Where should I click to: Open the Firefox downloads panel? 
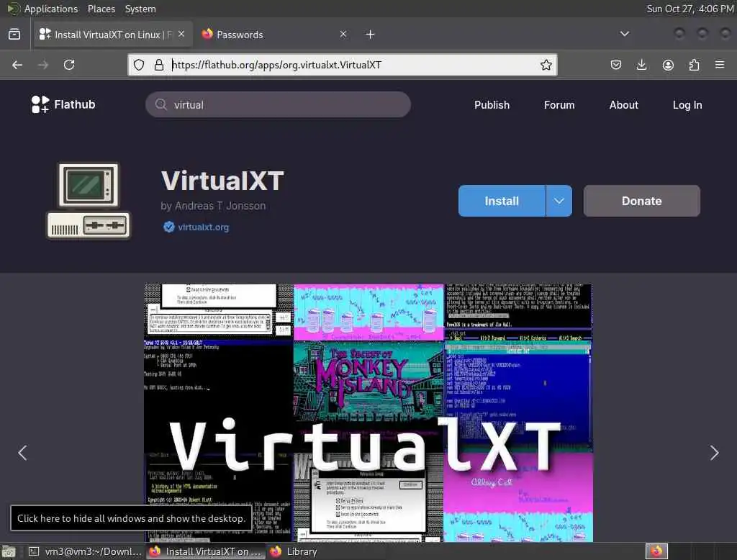tap(641, 65)
